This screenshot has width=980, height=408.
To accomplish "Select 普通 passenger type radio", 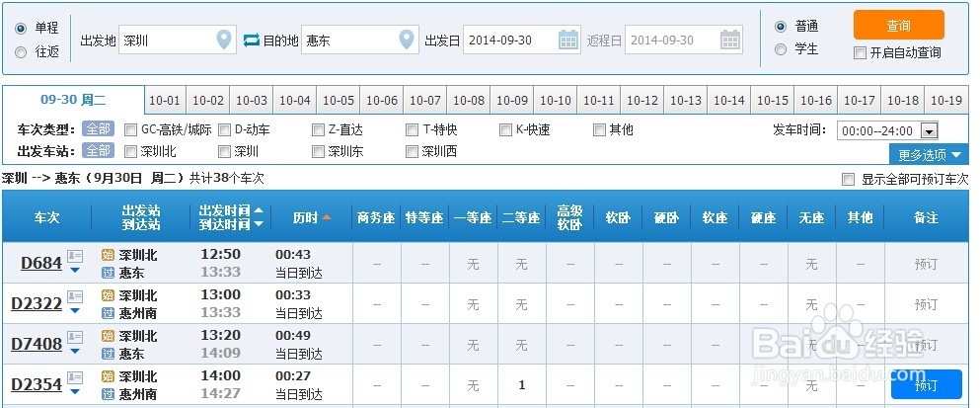I will click(780, 27).
